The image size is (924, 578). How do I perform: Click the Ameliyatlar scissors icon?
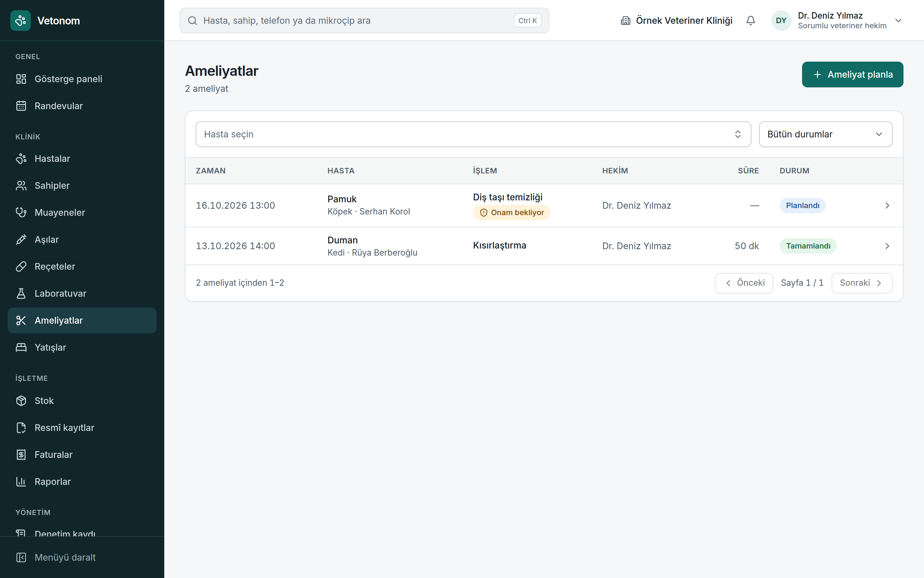pos(21,320)
